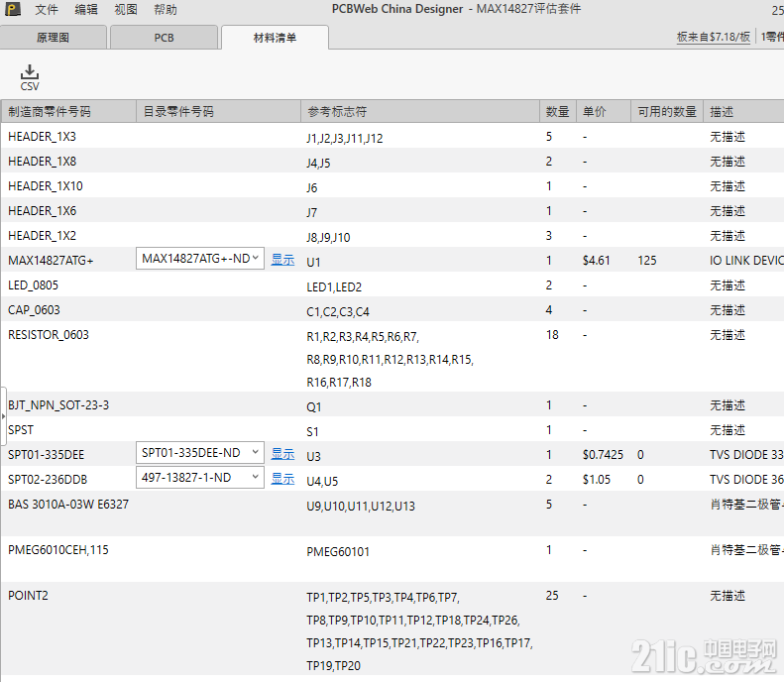Open the 编辑 menu

[x=86, y=10]
